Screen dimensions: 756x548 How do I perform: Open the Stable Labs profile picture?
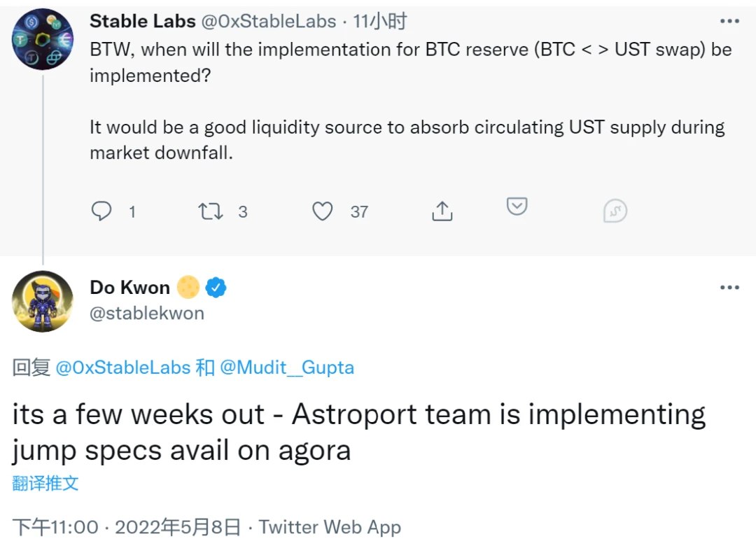tap(43, 39)
